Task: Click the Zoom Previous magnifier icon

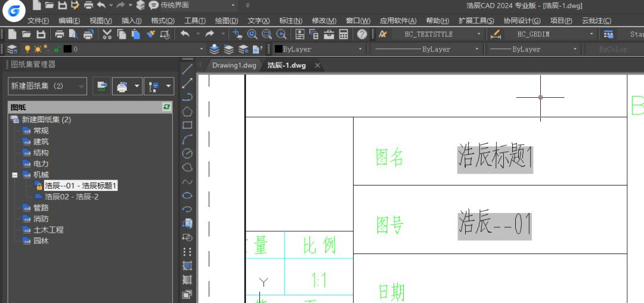Action: tap(281, 34)
